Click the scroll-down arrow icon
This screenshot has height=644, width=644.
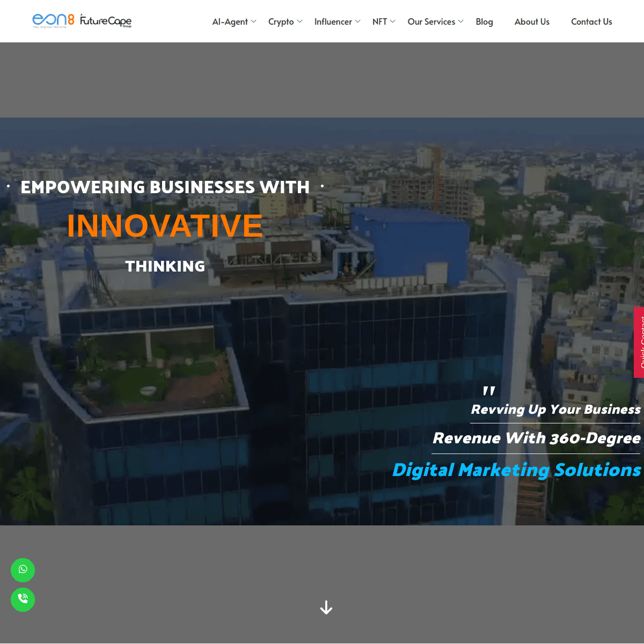coord(326,608)
